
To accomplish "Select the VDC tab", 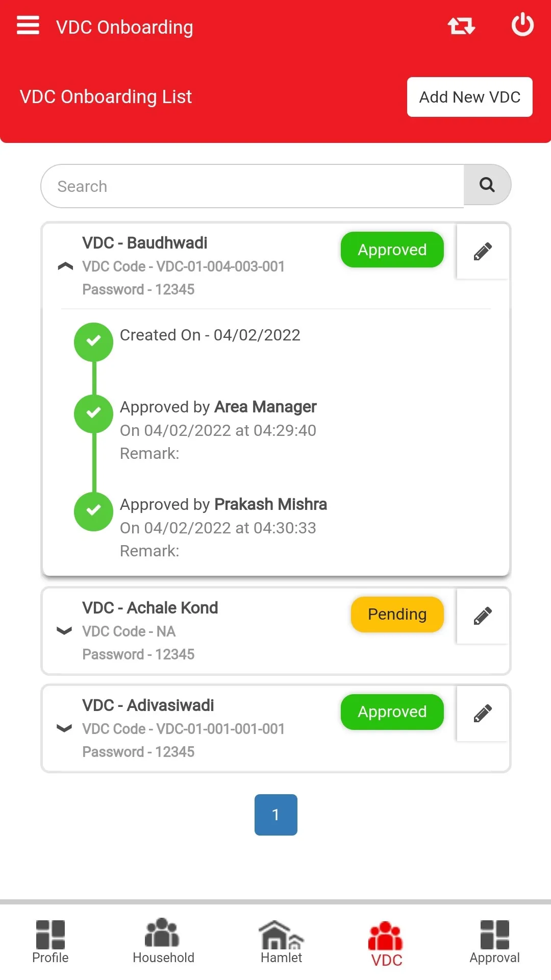I will [386, 944].
